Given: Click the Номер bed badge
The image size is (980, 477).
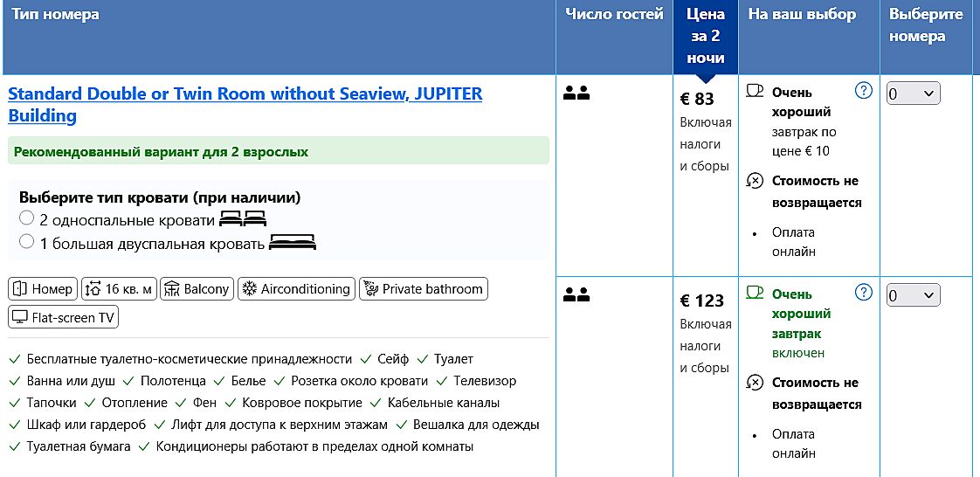Looking at the screenshot, I should (43, 289).
